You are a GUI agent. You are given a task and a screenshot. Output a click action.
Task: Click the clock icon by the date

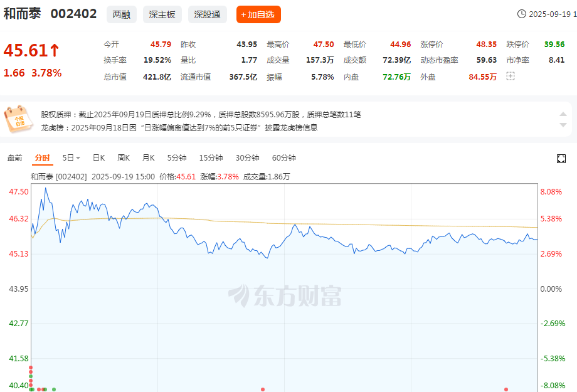521,14
